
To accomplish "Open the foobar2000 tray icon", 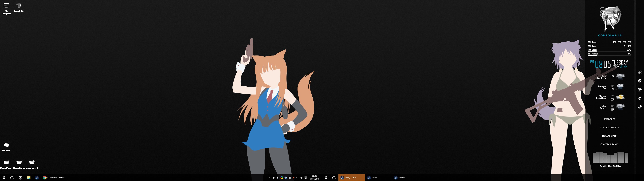I will click(x=274, y=178).
